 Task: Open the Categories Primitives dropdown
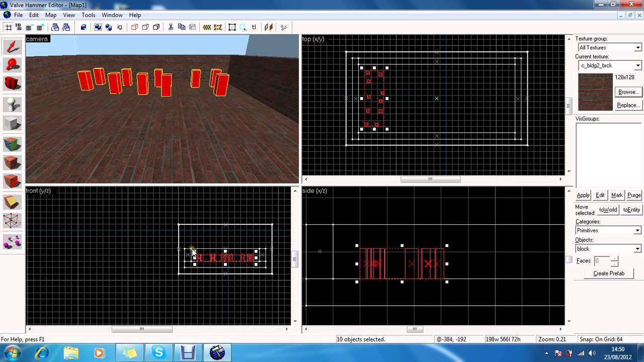[x=637, y=230]
